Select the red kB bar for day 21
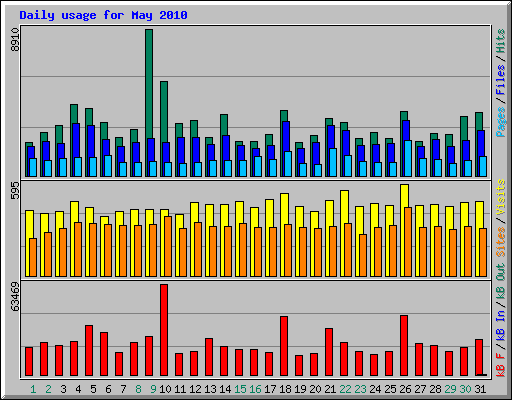Screen dimensions: 512x400 tap(329, 352)
